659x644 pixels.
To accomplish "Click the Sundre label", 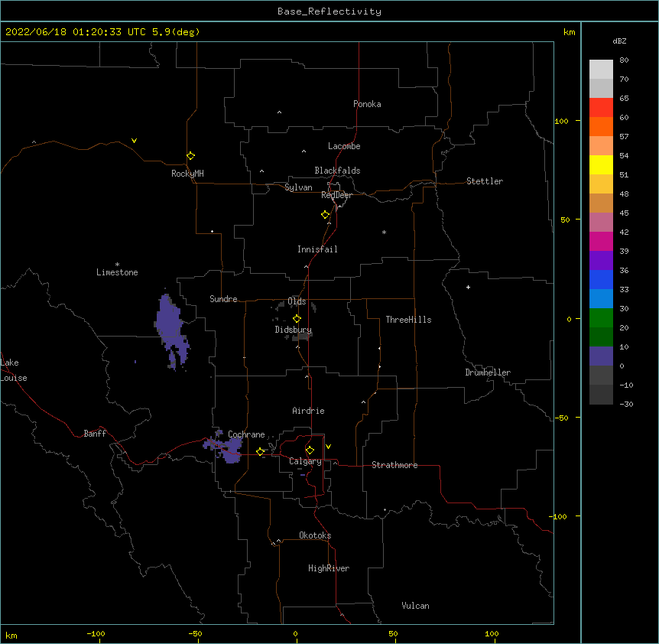I will pos(223,299).
